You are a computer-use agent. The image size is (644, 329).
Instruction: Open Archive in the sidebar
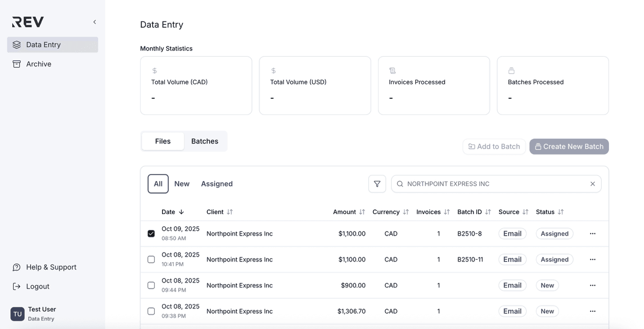[x=39, y=64]
